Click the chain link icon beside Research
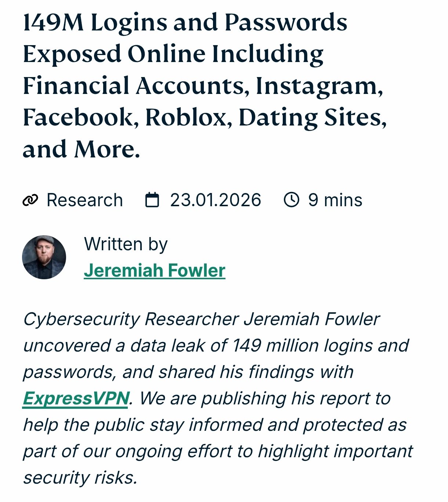The height and width of the screenshot is (502, 448). pos(30,200)
